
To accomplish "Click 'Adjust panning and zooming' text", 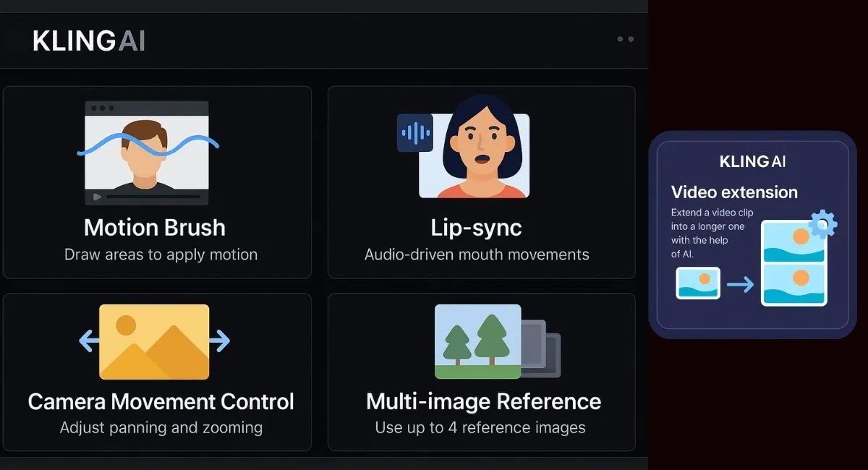I will pos(161,427).
